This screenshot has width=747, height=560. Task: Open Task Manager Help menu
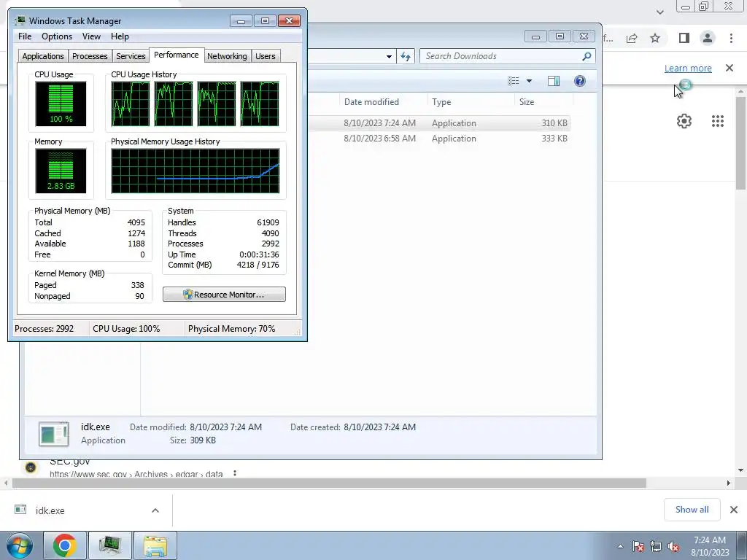(120, 36)
